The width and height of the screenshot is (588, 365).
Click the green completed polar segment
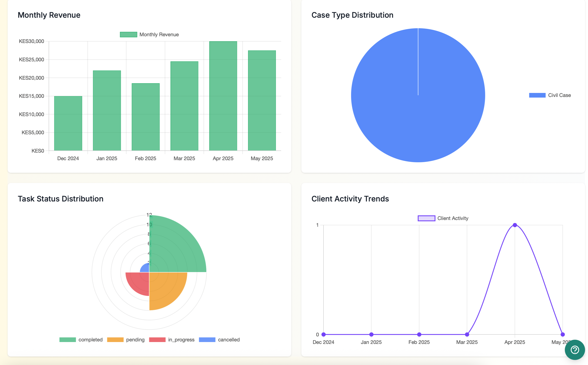tap(174, 249)
